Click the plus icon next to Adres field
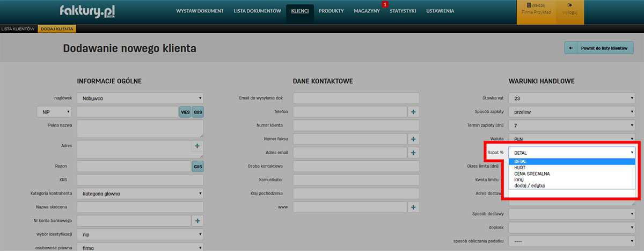Viewport: 644px width, 251px height. point(197,146)
